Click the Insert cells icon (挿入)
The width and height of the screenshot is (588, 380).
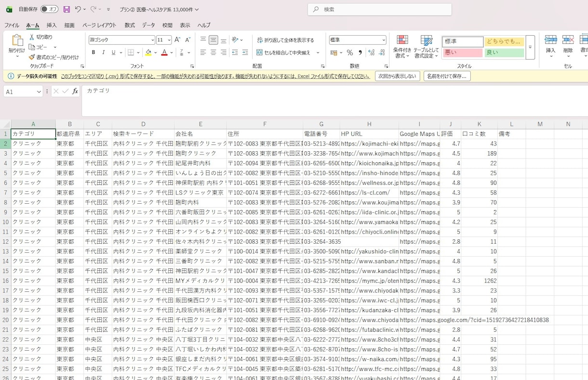click(x=550, y=40)
